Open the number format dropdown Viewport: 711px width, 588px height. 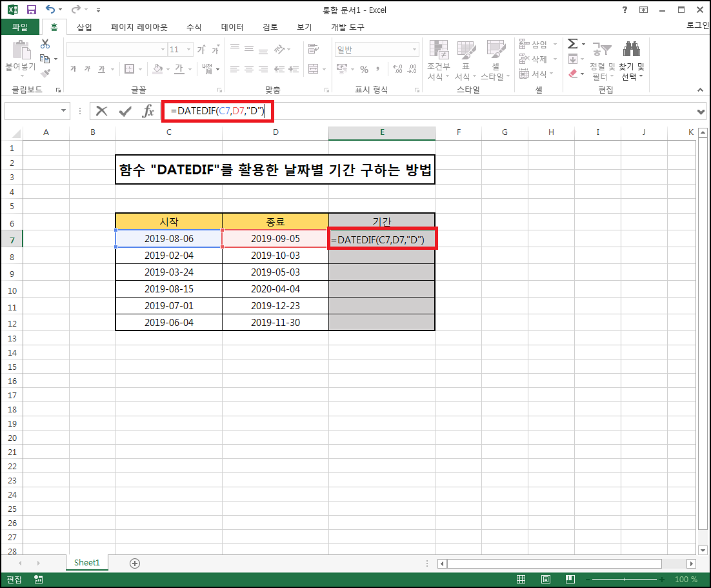point(414,50)
